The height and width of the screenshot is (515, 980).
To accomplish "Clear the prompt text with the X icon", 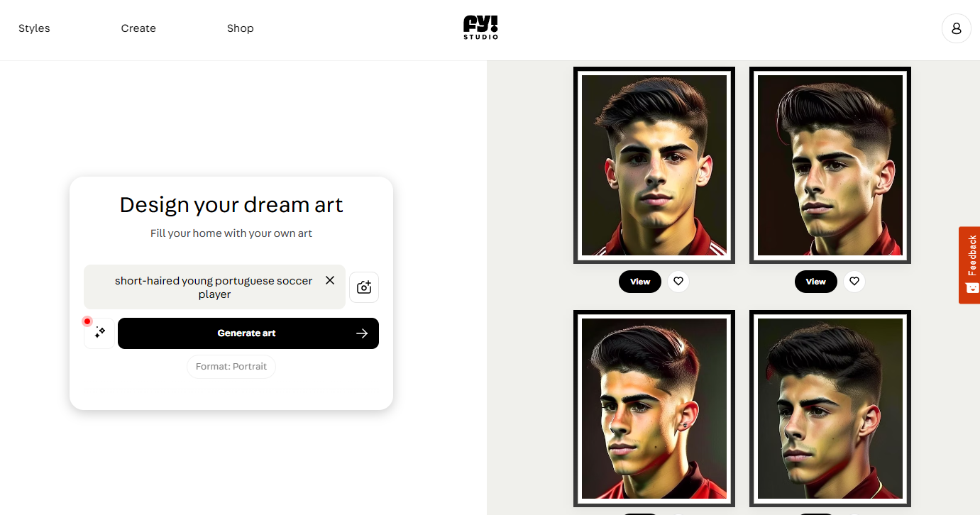I will (x=330, y=280).
